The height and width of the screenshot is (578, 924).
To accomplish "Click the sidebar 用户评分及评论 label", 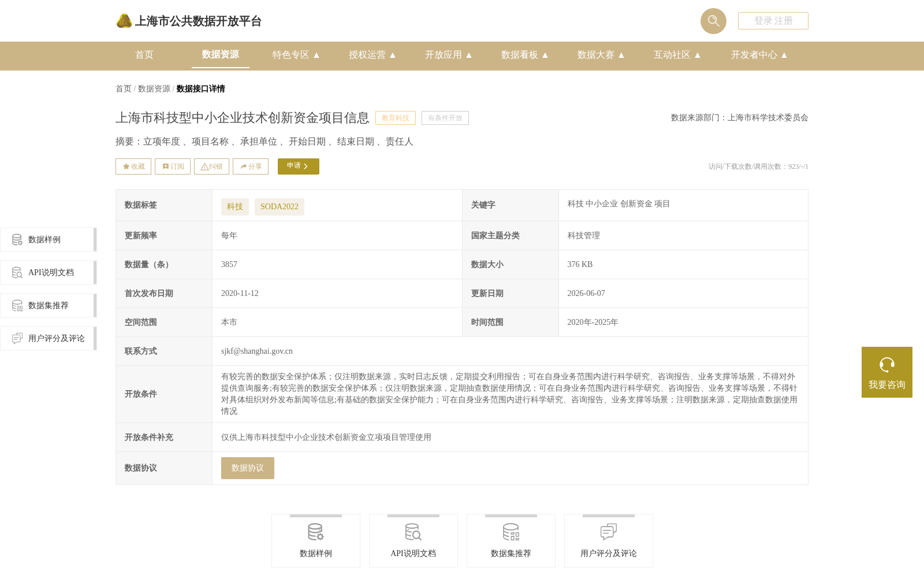I will pyautogui.click(x=57, y=338).
